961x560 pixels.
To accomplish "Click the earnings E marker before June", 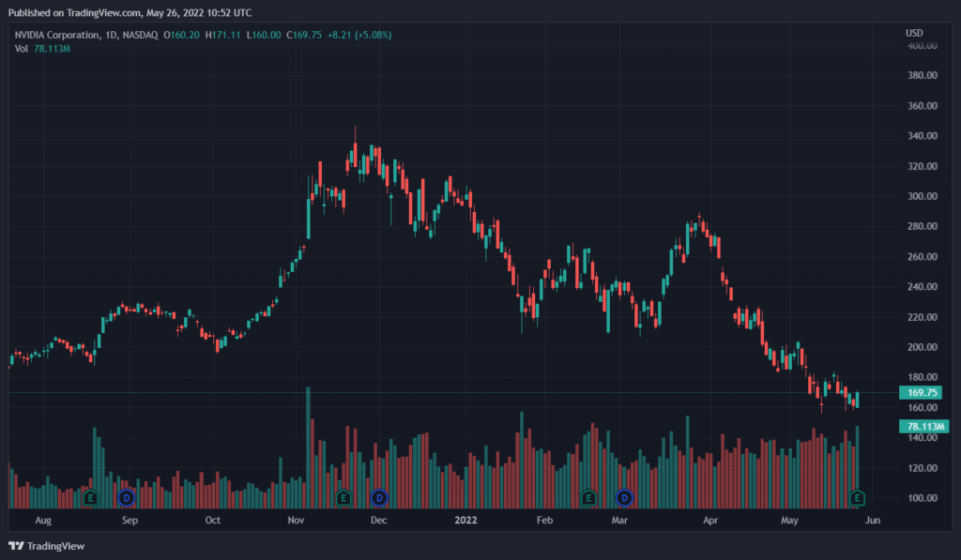I will click(x=857, y=496).
